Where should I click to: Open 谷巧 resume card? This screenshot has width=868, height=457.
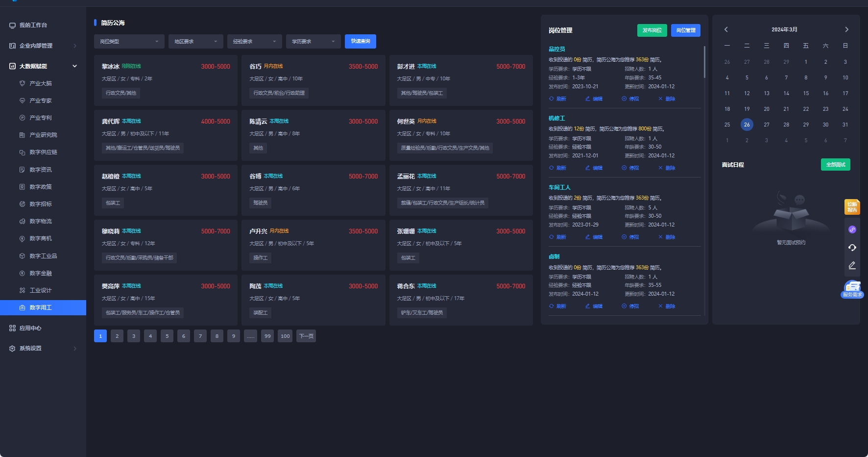pos(313,80)
